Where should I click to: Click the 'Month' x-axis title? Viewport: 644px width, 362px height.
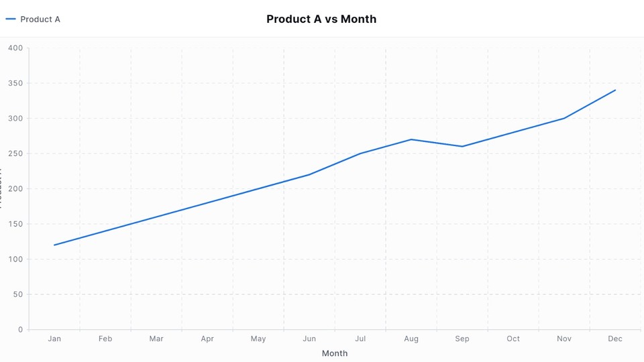335,353
